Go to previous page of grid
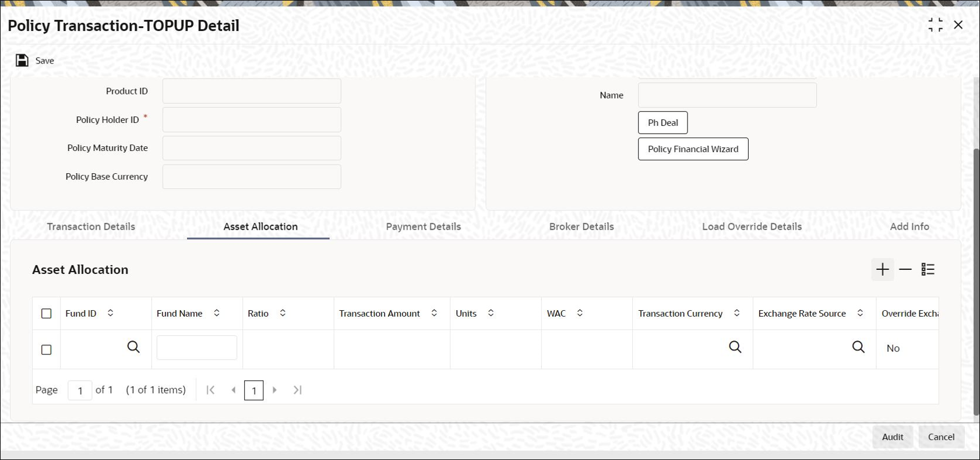Viewport: 980px width, 460px height. (234, 390)
